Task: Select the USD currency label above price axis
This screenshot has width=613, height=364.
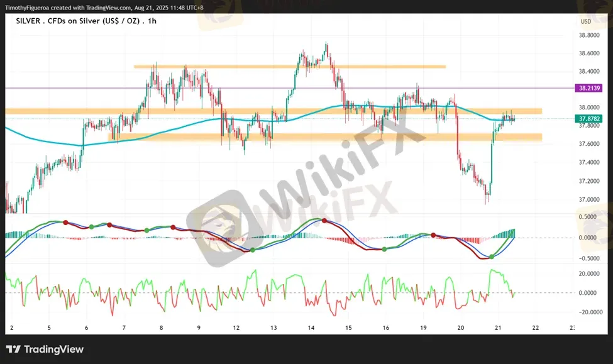Action: 586,22
